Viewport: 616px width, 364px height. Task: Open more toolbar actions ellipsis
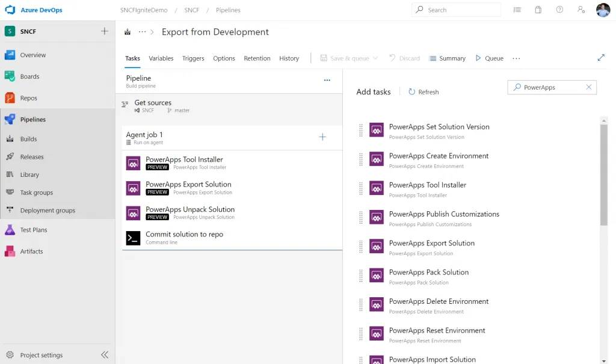click(516, 58)
